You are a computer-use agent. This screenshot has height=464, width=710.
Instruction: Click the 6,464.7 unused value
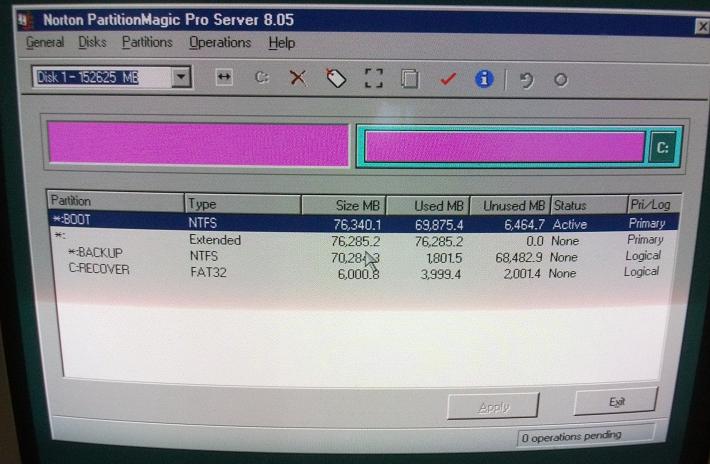click(523, 225)
